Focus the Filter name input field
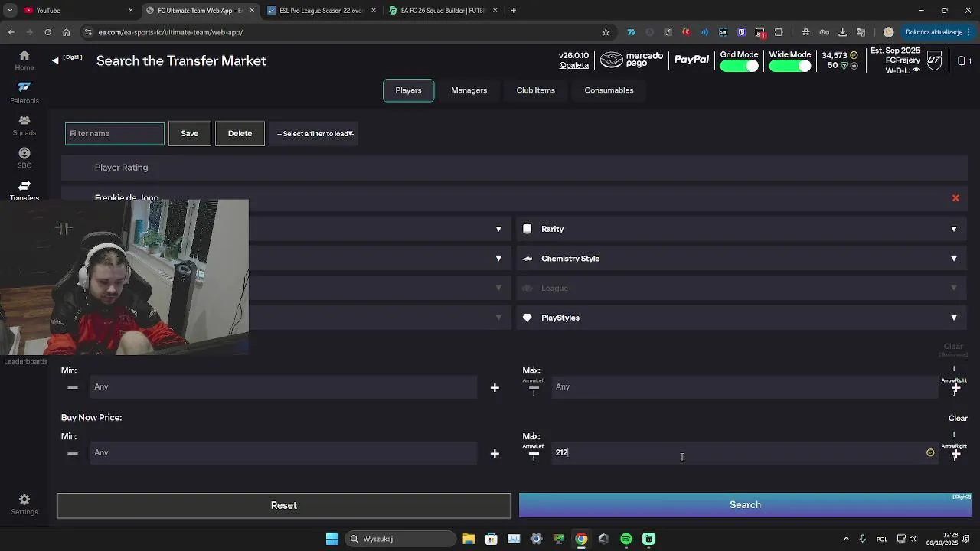 [115, 134]
